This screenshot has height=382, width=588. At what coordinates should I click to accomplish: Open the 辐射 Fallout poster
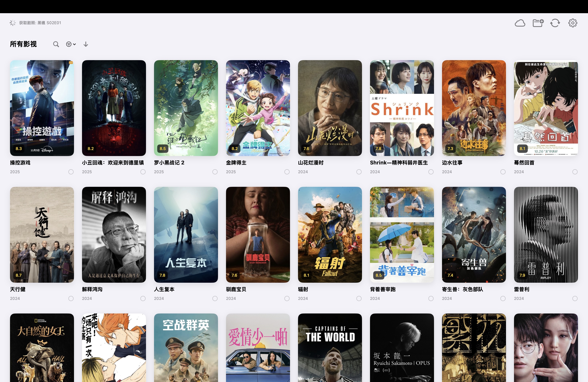(330, 235)
